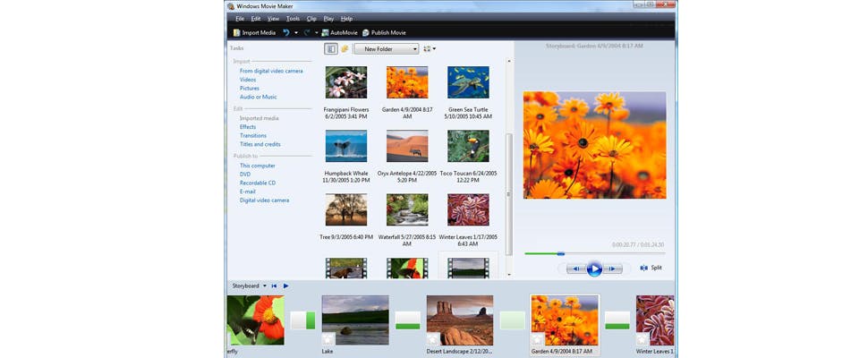Select the Humpback Whale thumbnail
Screen dimensions: 868x358
click(346, 146)
